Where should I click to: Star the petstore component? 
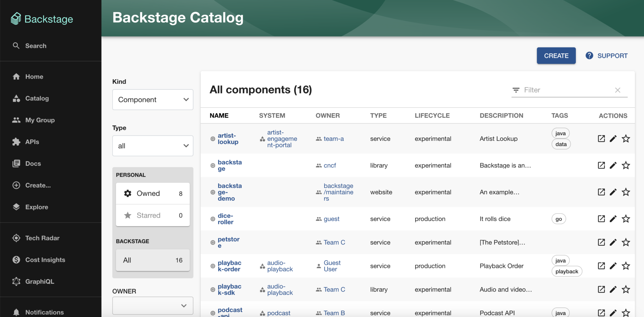(626, 242)
